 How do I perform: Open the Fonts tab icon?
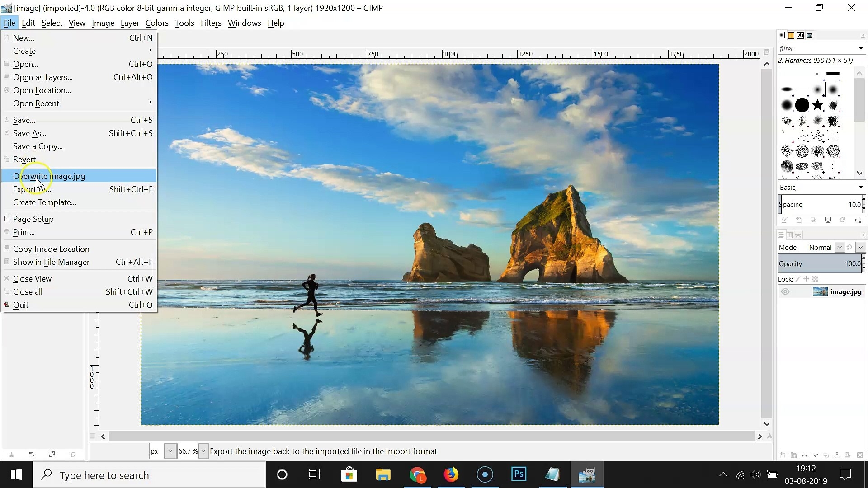tap(800, 35)
